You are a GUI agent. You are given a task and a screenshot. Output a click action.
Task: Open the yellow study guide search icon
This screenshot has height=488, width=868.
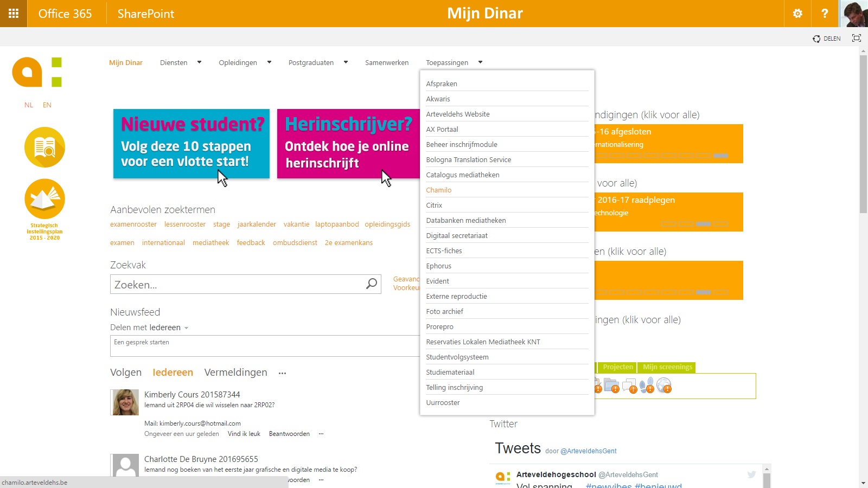44,147
